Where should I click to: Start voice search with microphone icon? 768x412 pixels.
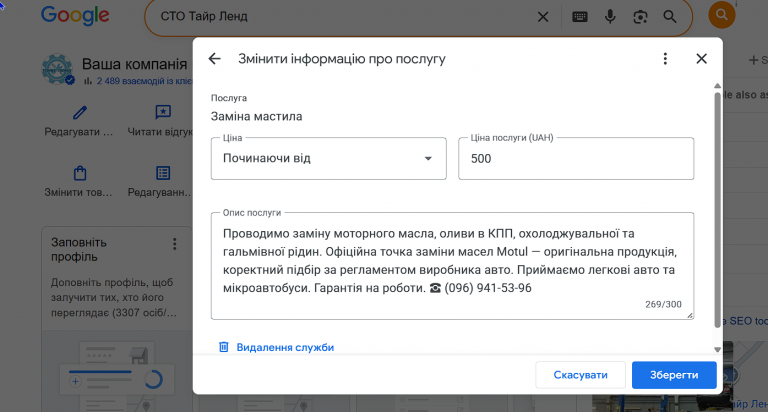[x=610, y=17]
